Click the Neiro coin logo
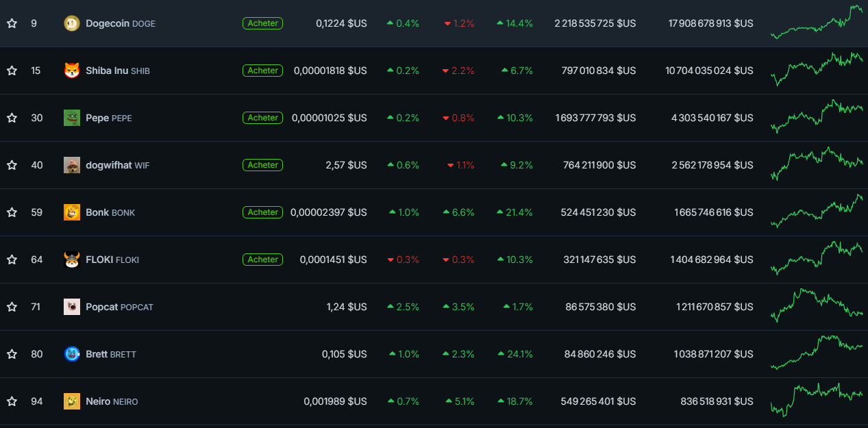Image resolution: width=868 pixels, height=428 pixels. point(72,401)
